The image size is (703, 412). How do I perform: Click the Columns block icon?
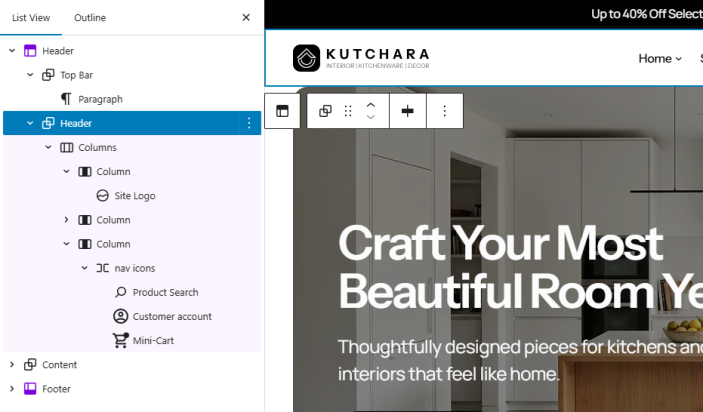[x=66, y=147]
